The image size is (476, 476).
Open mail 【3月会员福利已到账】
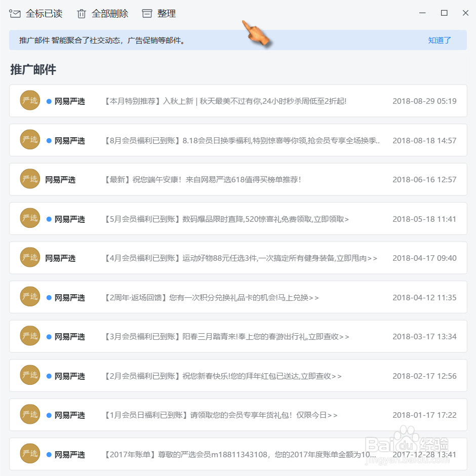tap(238, 336)
